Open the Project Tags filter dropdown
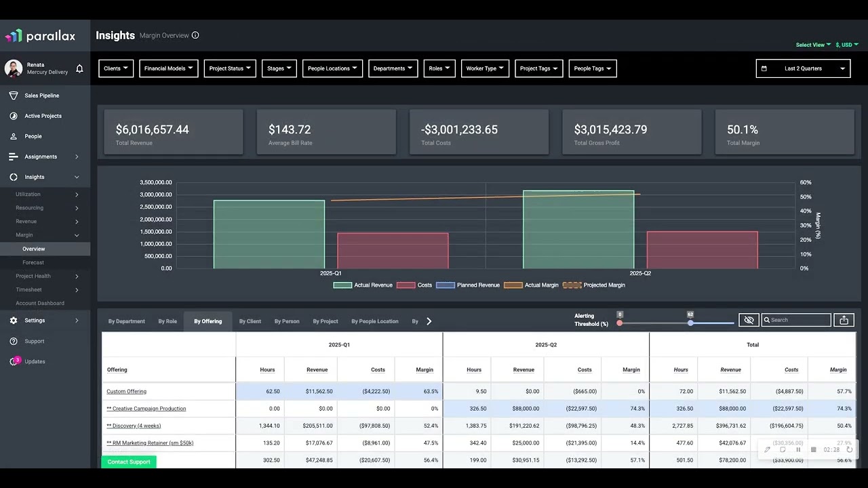This screenshot has width=868, height=488. tap(538, 68)
